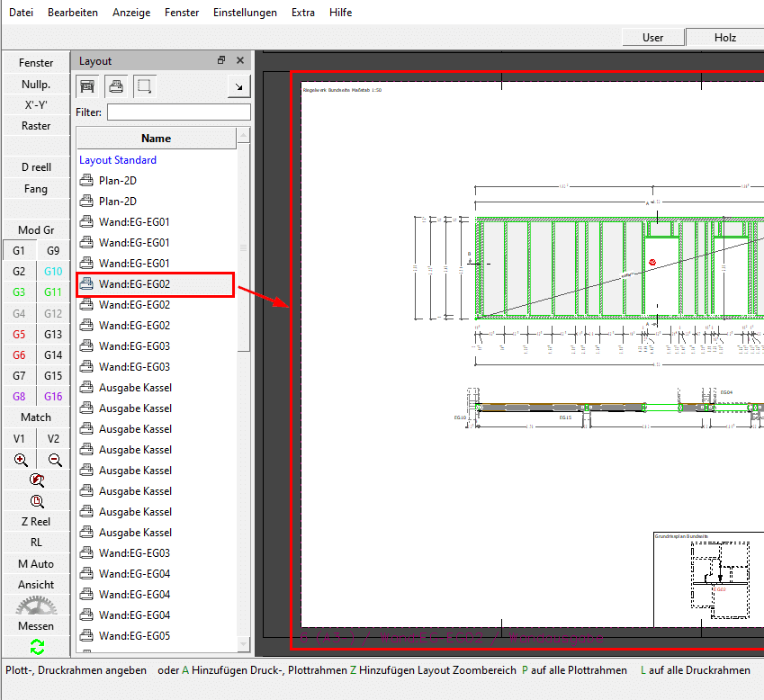Viewport: 764px width, 700px height.
Task: Toggle the Raster button
Action: (36, 126)
